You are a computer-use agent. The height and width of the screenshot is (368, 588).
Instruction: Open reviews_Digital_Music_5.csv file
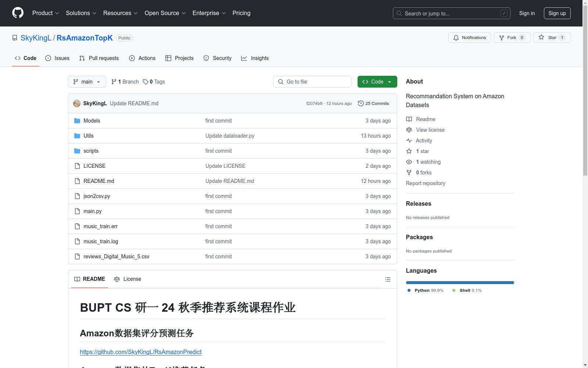[x=116, y=256]
